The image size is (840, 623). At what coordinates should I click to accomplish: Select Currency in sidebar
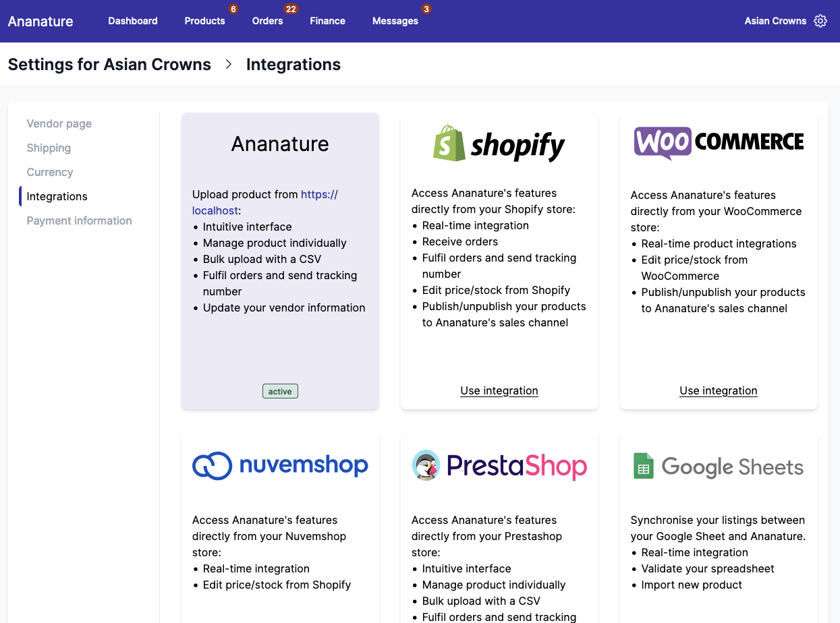50,172
